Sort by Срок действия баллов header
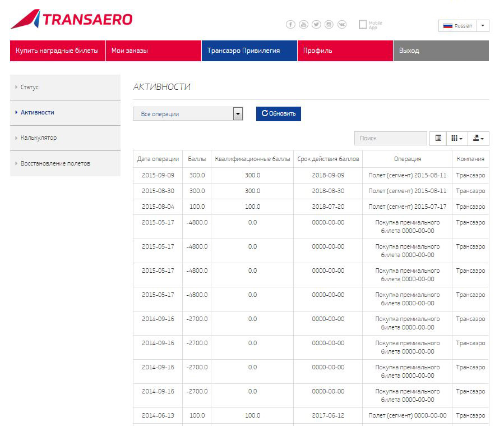The image size is (504, 426). coord(328,159)
